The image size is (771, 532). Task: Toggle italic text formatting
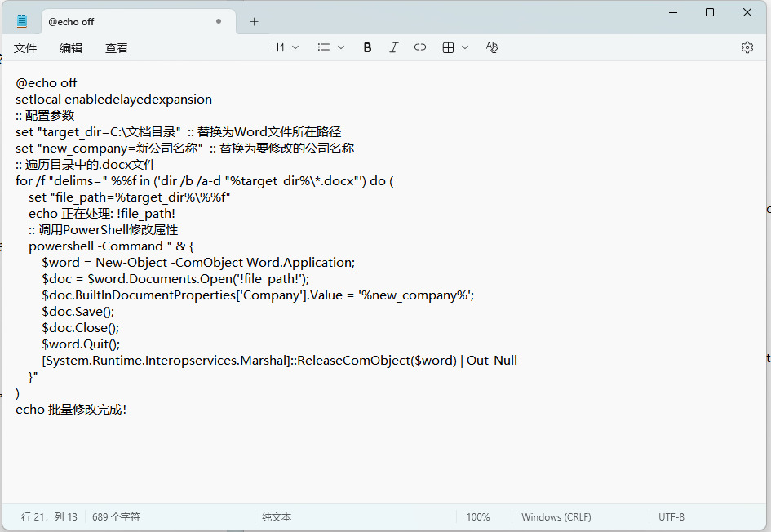[x=394, y=47]
